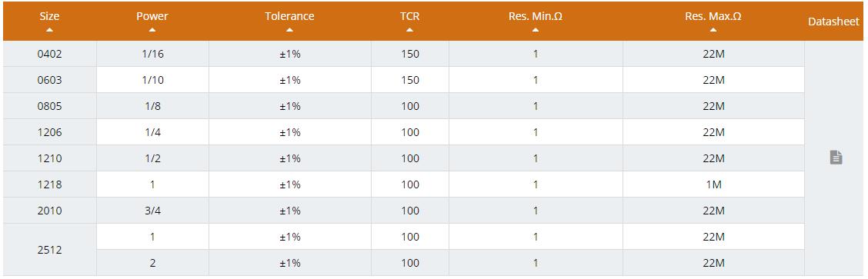Image resolution: width=868 pixels, height=279 pixels.
Task: Click the 1/16 power value
Action: point(152,54)
